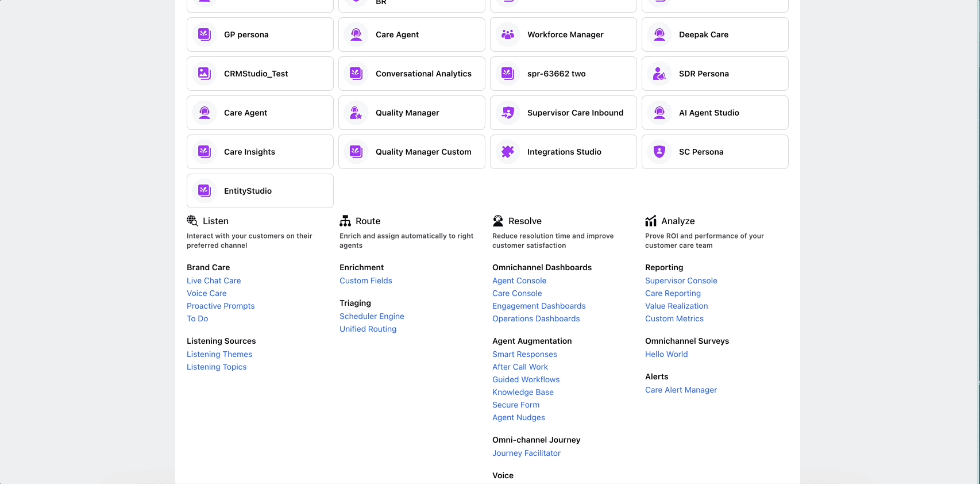This screenshot has width=980, height=484.
Task: Open Value Realization
Action: (677, 306)
